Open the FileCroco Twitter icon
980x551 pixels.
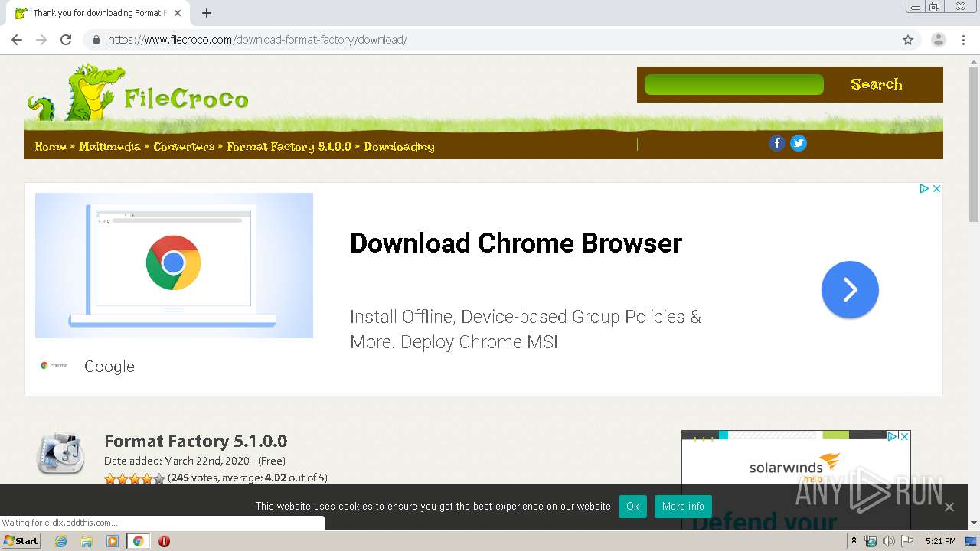tap(799, 143)
